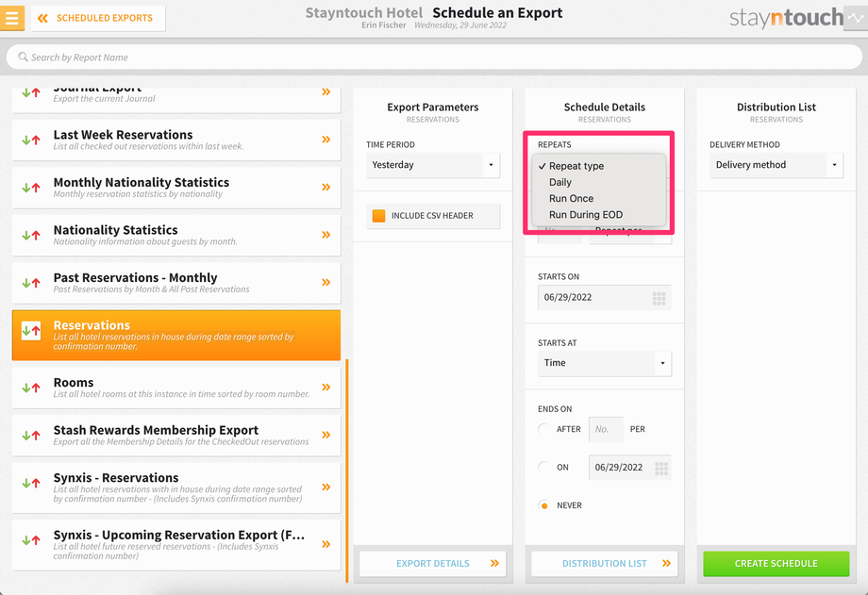Click the Export Details button

point(433,564)
